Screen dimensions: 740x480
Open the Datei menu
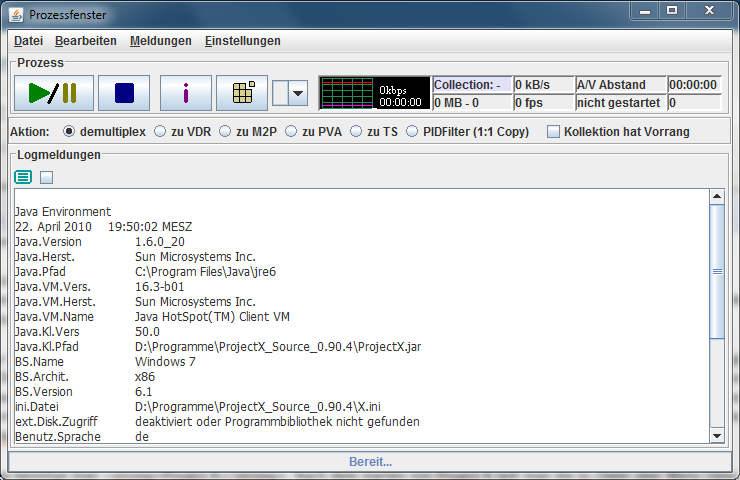pos(28,41)
